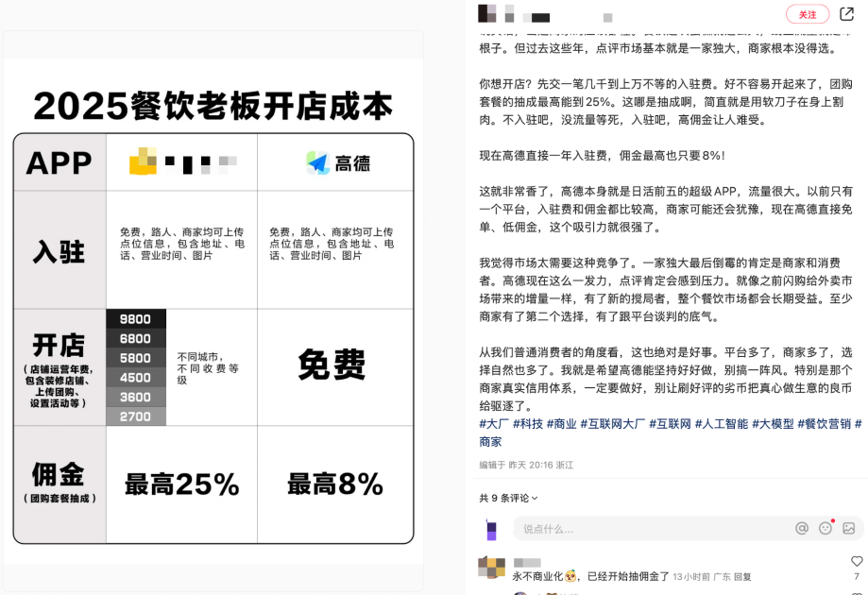Open the #人工智能 hashtag
Screen dimensions: 868x595
click(722, 423)
